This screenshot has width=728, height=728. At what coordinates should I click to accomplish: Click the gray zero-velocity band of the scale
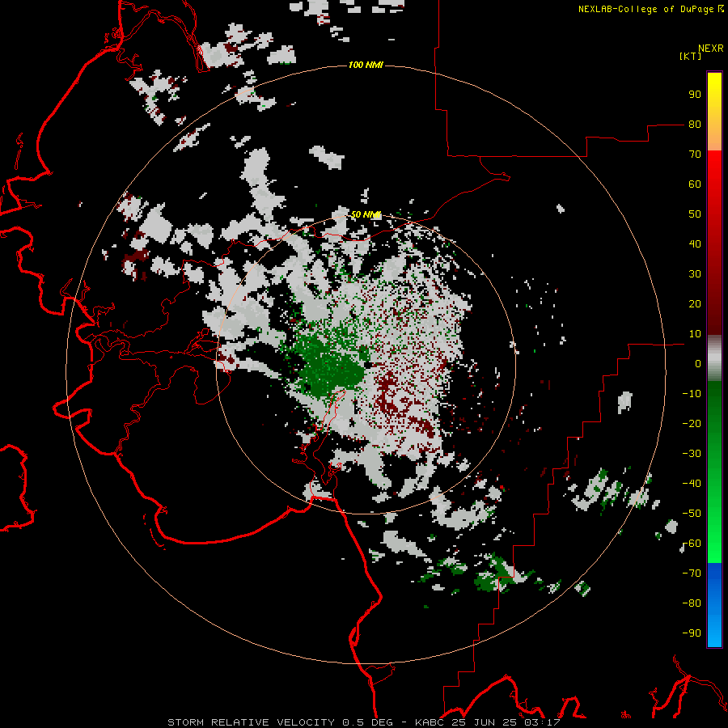pyautogui.click(x=714, y=358)
